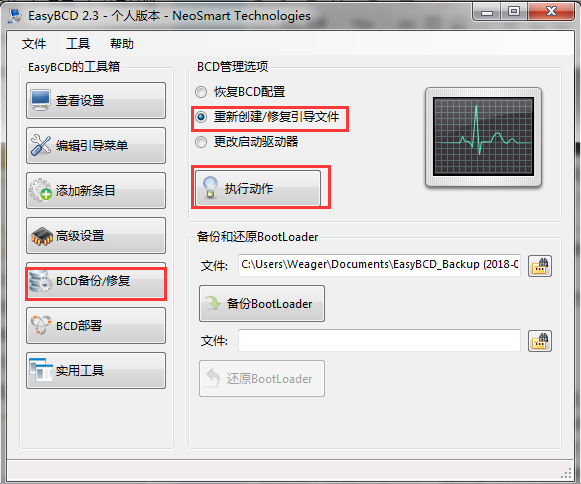Browse for restore file using folder icon
The width and height of the screenshot is (581, 484).
click(x=540, y=341)
